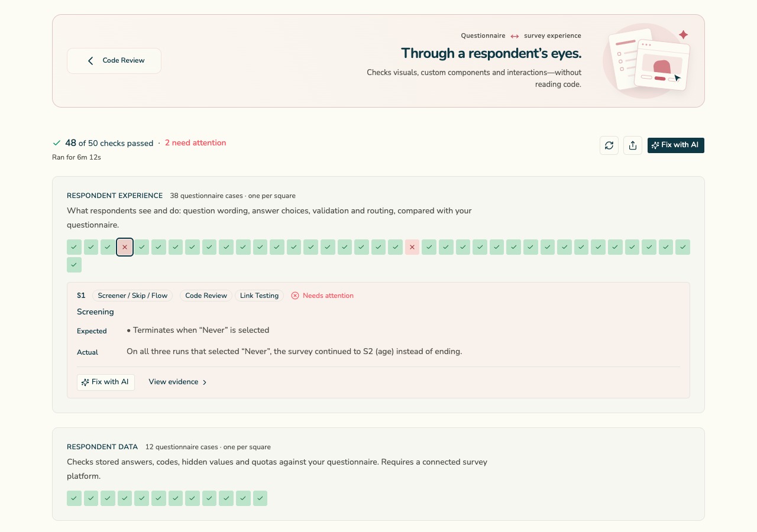Click the Needs attention status label
Image resolution: width=757 pixels, height=532 pixels.
(x=322, y=296)
